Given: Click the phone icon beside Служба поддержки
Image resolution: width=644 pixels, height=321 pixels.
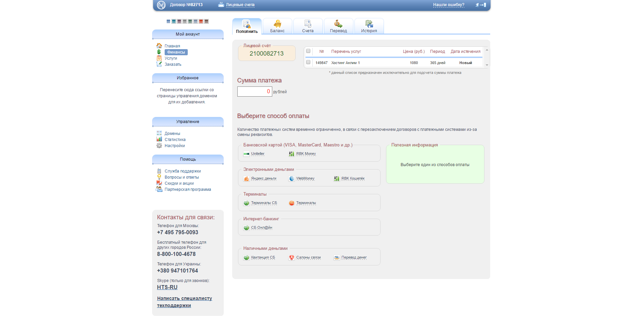Looking at the screenshot, I should (x=159, y=171).
